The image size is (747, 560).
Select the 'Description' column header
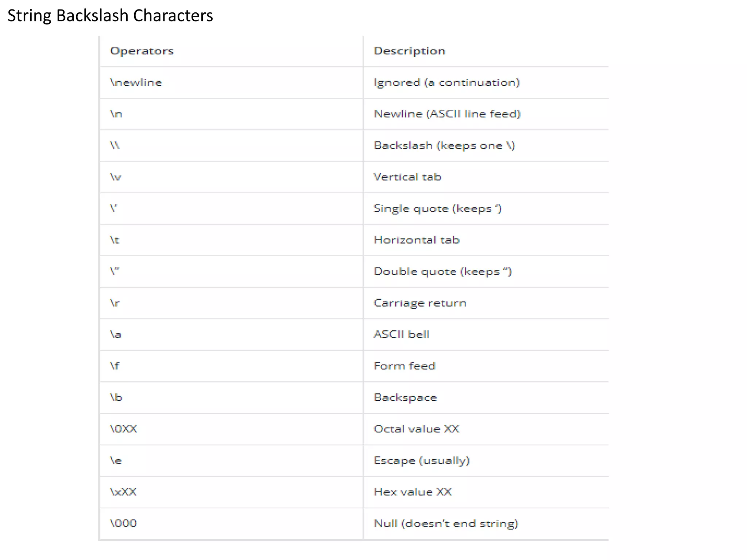[409, 51]
